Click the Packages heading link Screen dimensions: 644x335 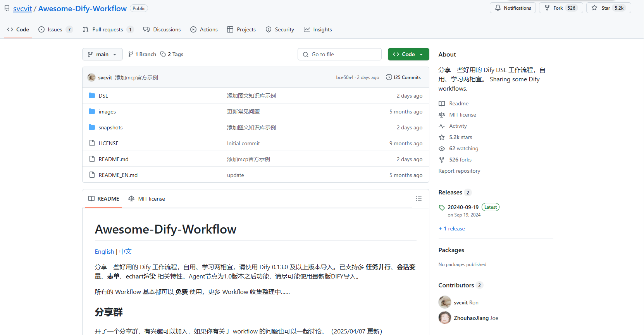[x=451, y=250]
